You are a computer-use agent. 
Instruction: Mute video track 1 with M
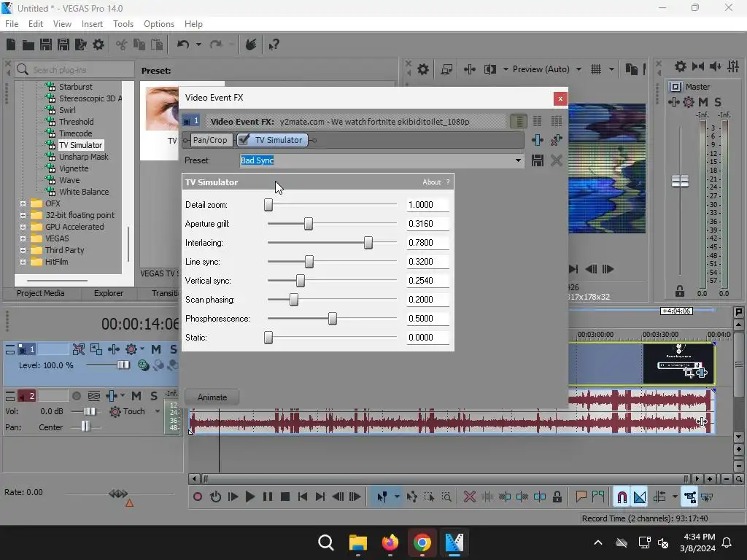[x=156, y=349]
